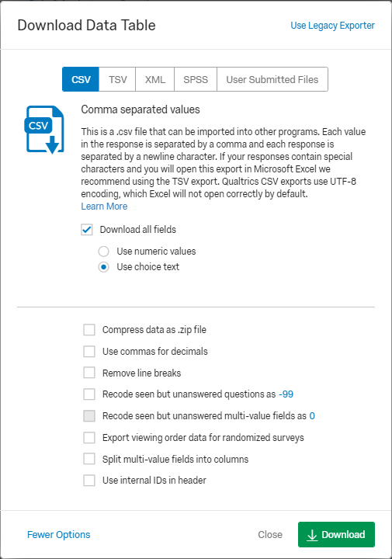This screenshot has width=392, height=559.
Task: Enable Use internal IDs in header
Action: [x=89, y=481]
